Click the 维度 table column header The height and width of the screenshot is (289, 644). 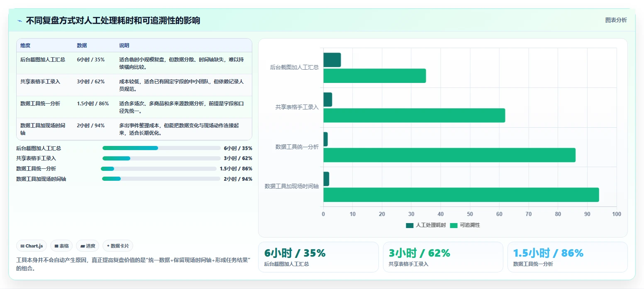click(25, 46)
